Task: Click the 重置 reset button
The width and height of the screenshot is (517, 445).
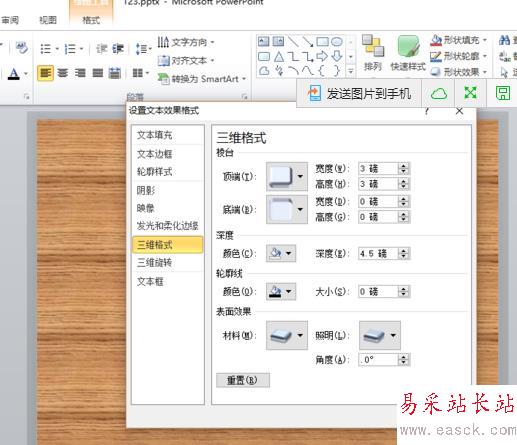Action: tap(243, 380)
